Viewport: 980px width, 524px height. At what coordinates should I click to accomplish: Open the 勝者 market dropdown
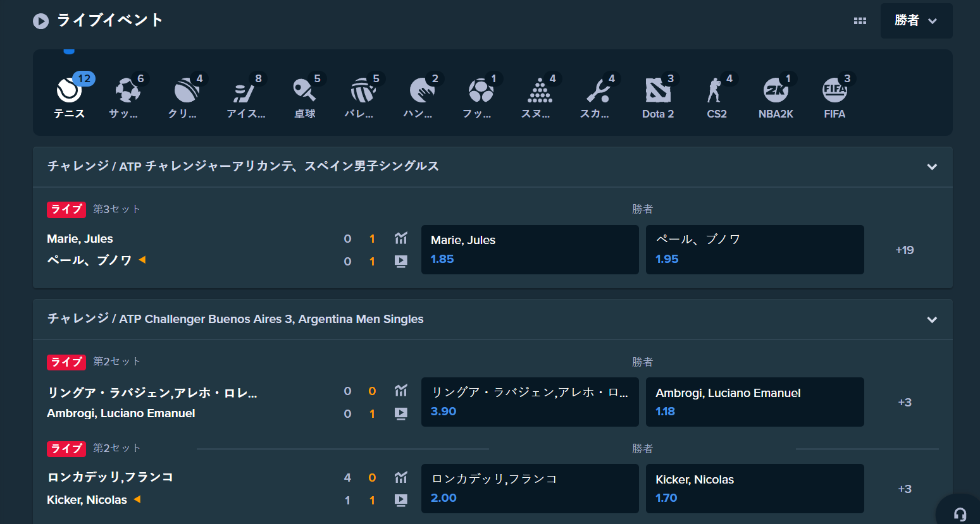(915, 21)
